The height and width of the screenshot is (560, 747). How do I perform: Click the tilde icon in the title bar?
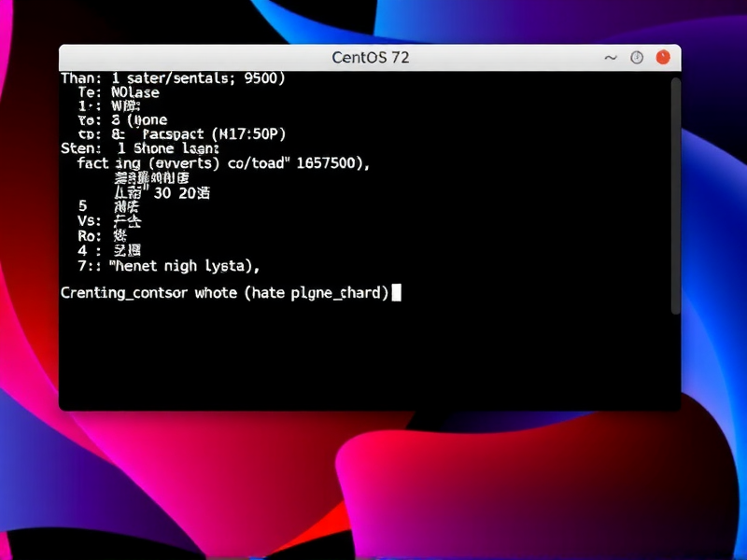(x=611, y=58)
